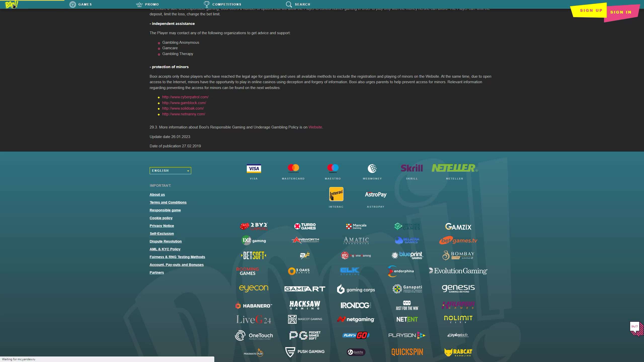This screenshot has height=362, width=644.
Task: Click the Quickspin provider logo
Action: click(x=407, y=352)
